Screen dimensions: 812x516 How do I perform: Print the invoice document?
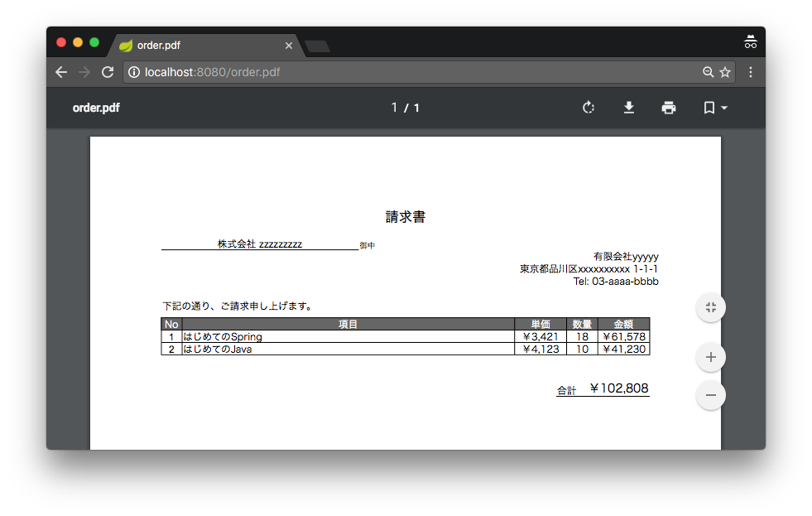[669, 108]
